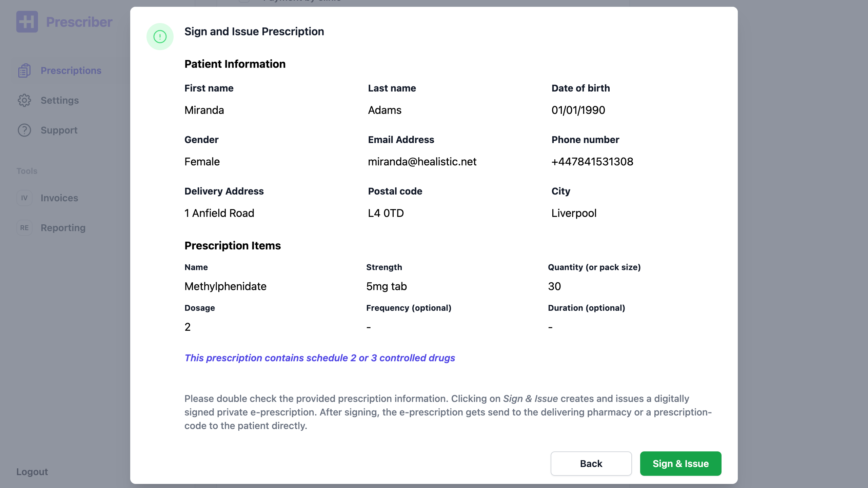Click the Support question mark icon
Viewport: 868px width, 488px height.
(x=24, y=130)
